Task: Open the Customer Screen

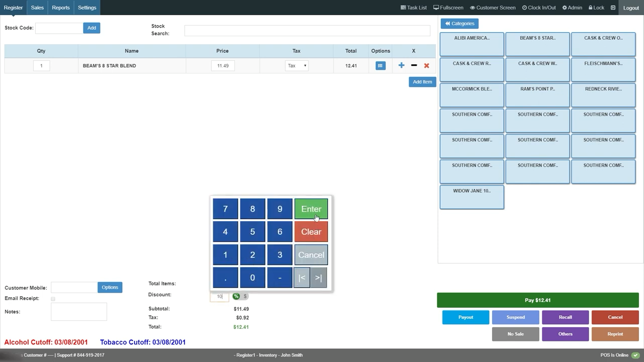Action: 493,8
